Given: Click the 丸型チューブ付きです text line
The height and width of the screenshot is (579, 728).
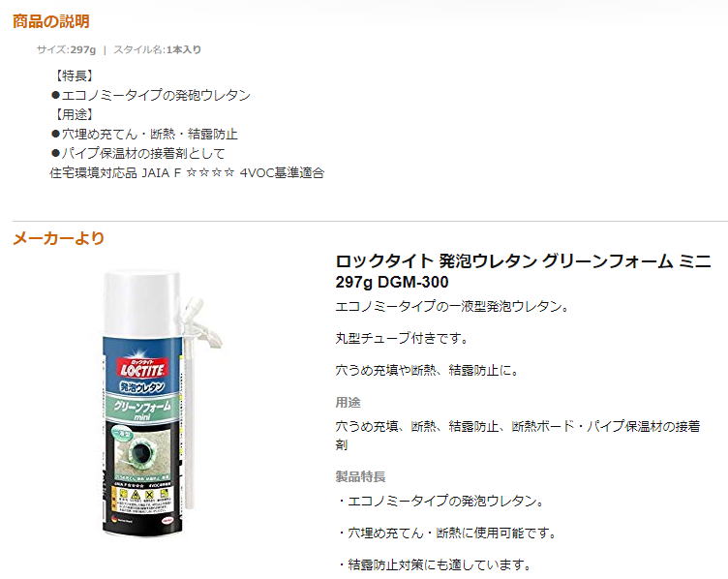Looking at the screenshot, I should coord(402,338).
